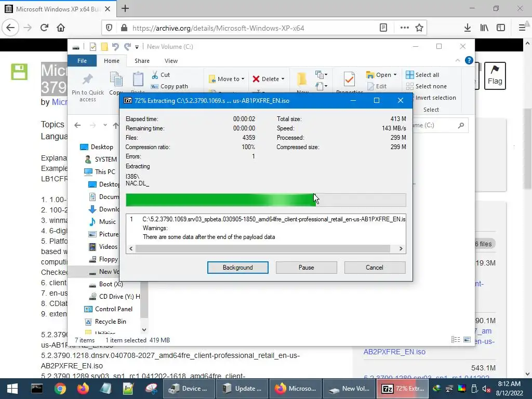
Task: Click the Explorer Back arrow
Action: coord(77,125)
